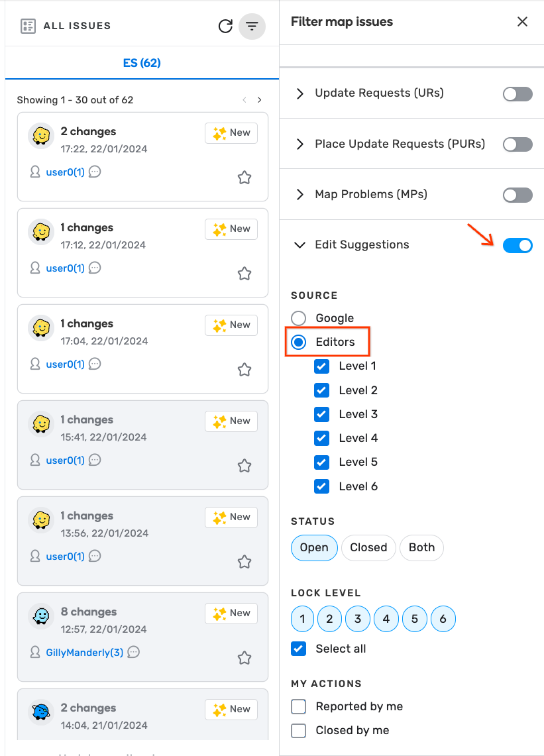Star the 17:22 issue with 2 changes
Image resolution: width=544 pixels, height=756 pixels.
coord(245,177)
